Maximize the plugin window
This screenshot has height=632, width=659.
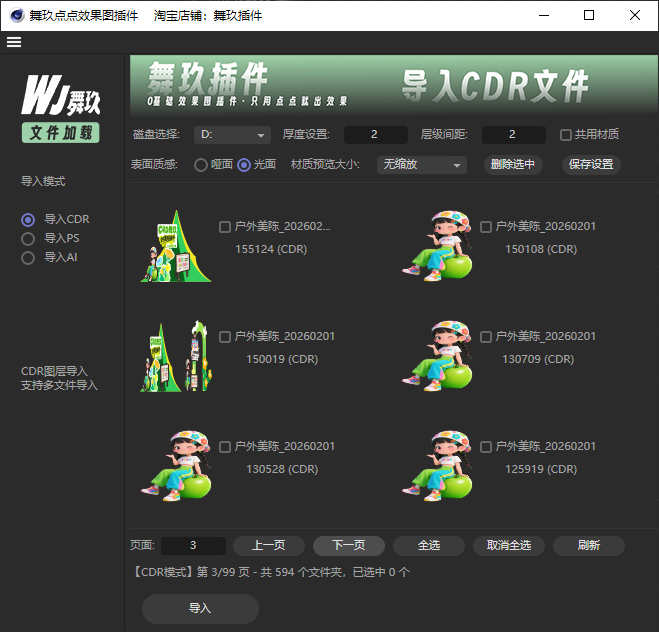[x=589, y=16]
